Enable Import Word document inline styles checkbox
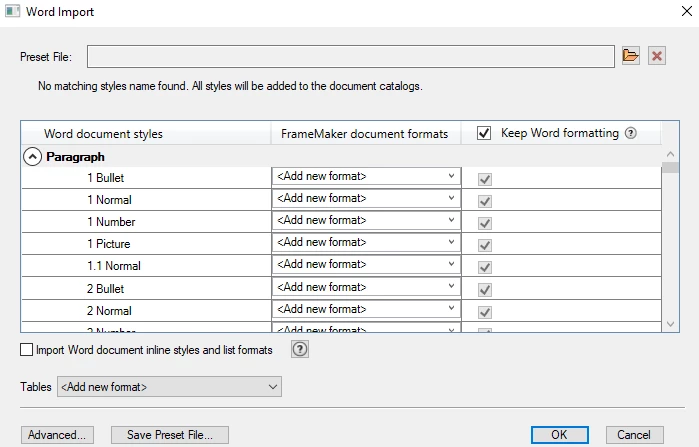This screenshot has height=447, width=699. pos(26,349)
